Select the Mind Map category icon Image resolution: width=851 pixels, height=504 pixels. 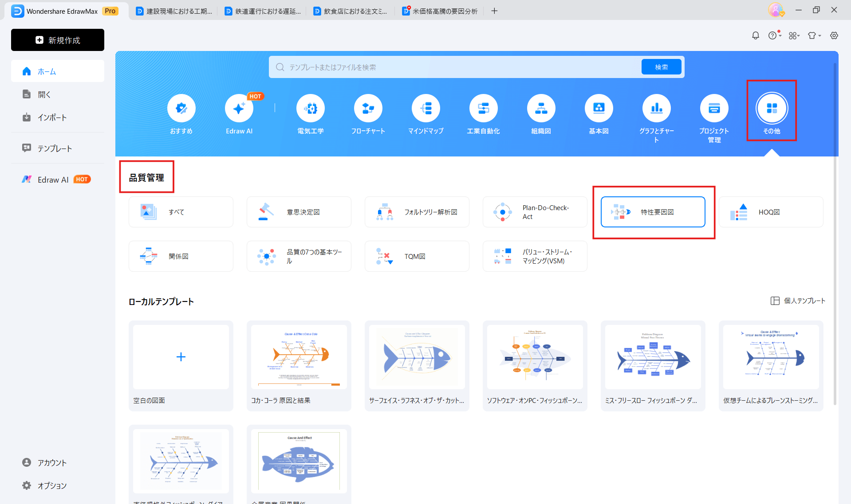[425, 109]
